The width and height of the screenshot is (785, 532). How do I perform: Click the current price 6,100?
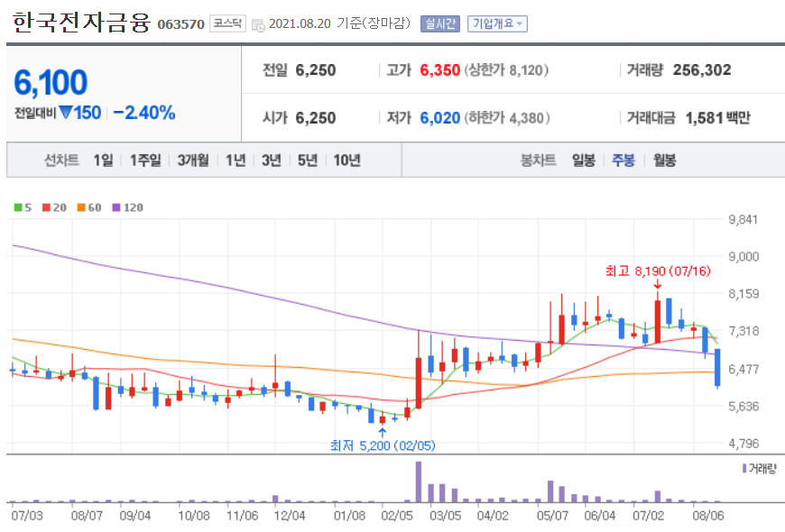[x=51, y=83]
